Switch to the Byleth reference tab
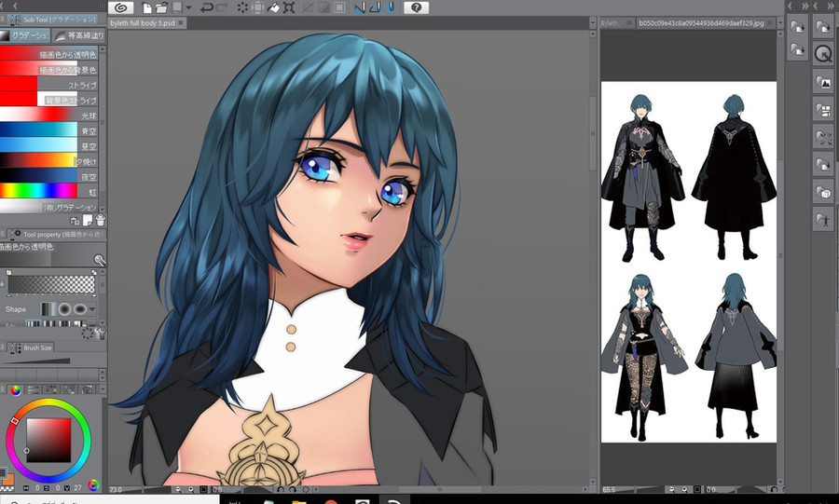The width and height of the screenshot is (839, 504). coord(611,23)
